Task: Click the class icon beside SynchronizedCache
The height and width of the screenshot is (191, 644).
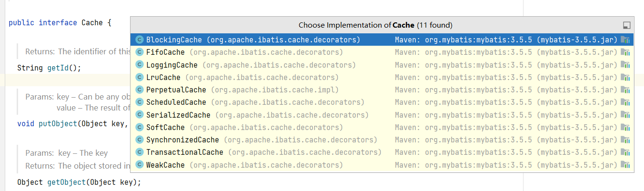Action: pyautogui.click(x=140, y=140)
